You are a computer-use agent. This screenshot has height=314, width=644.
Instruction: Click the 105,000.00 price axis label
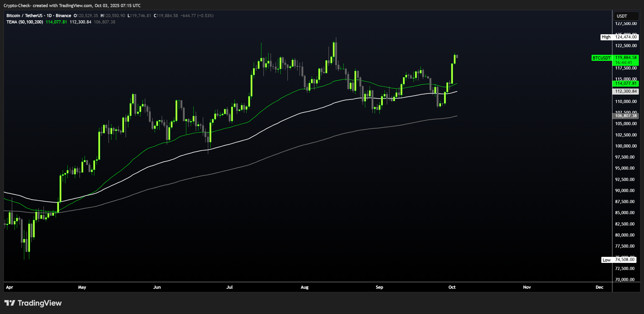click(626, 124)
